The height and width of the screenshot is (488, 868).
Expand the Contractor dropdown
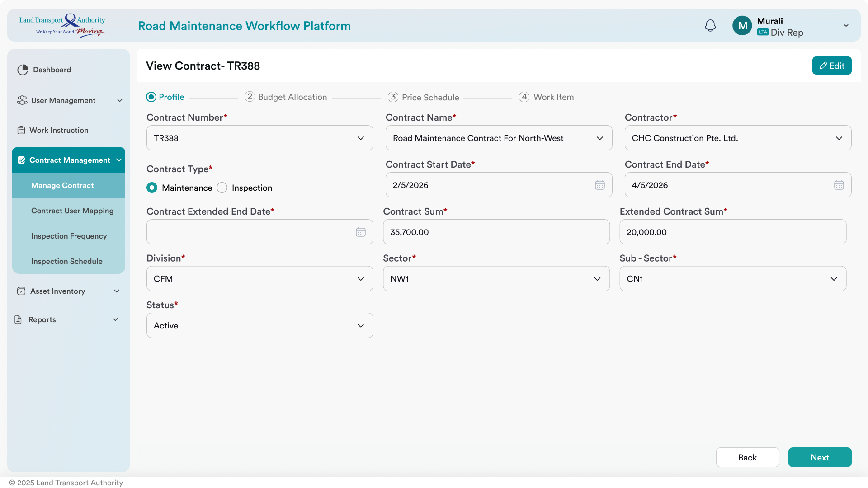coord(738,138)
